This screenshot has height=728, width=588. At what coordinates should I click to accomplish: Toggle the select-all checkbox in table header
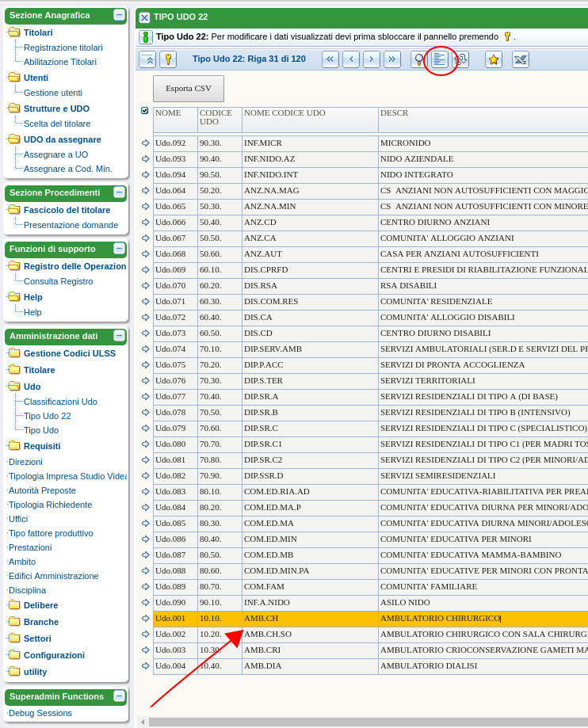144,111
